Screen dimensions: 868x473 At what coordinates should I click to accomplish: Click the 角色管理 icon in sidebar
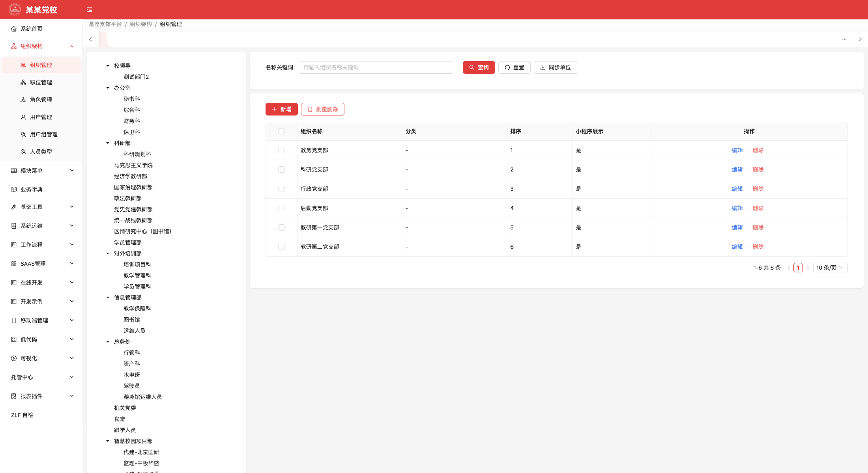click(23, 100)
